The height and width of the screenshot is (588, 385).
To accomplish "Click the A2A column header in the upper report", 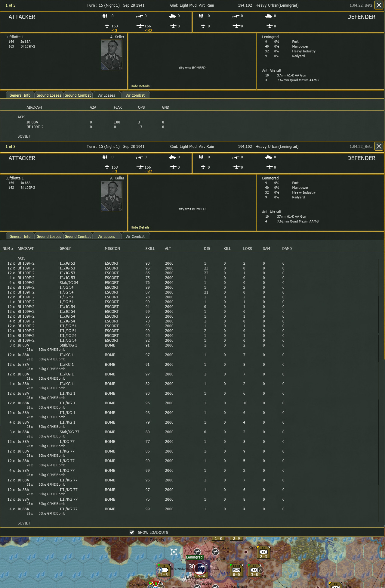I will (x=93, y=107).
